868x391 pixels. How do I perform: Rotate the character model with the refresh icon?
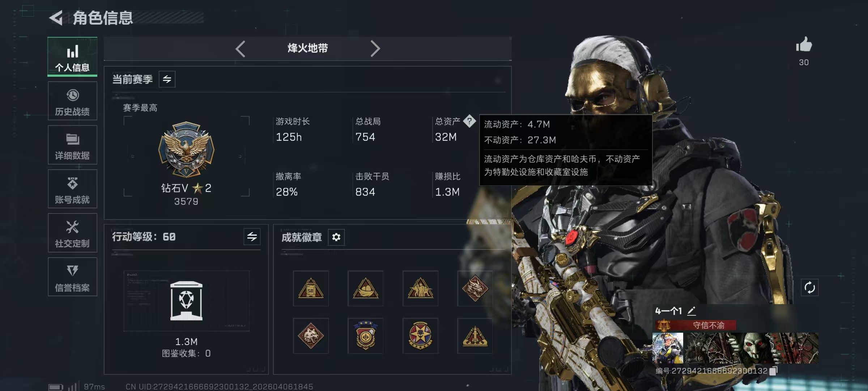pos(809,288)
